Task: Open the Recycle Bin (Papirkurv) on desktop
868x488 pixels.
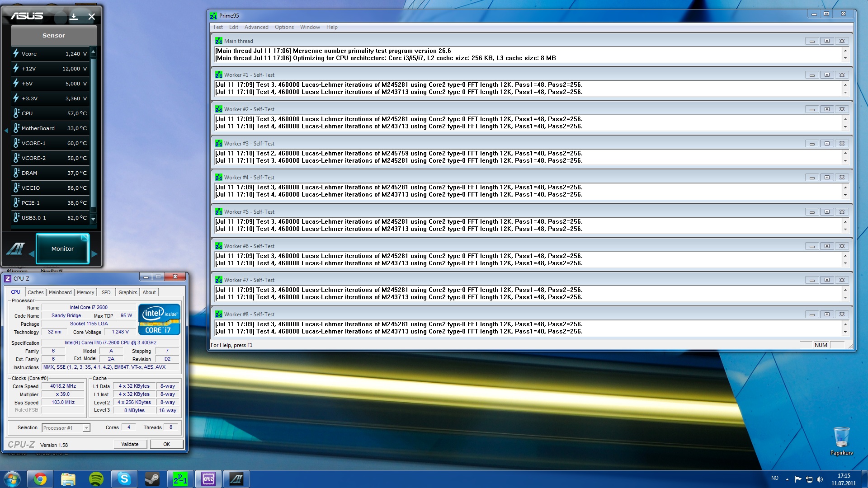Action: pos(841,441)
